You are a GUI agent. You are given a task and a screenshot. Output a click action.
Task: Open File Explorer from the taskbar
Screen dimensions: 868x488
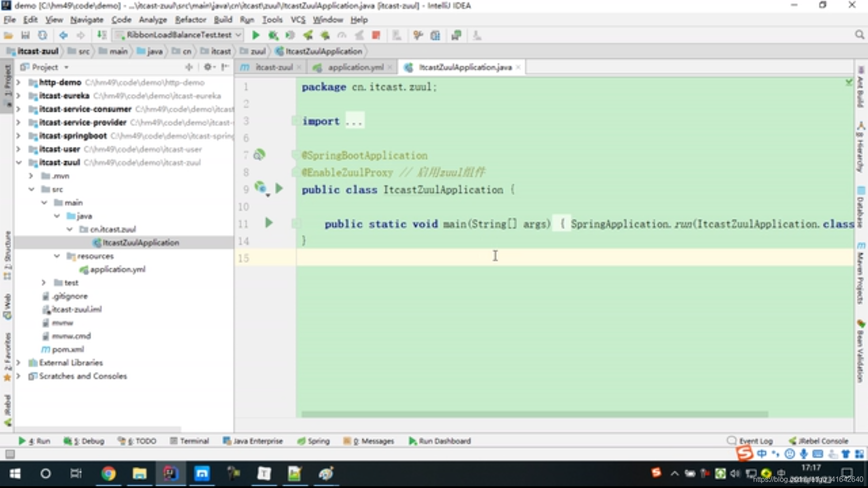(139, 473)
